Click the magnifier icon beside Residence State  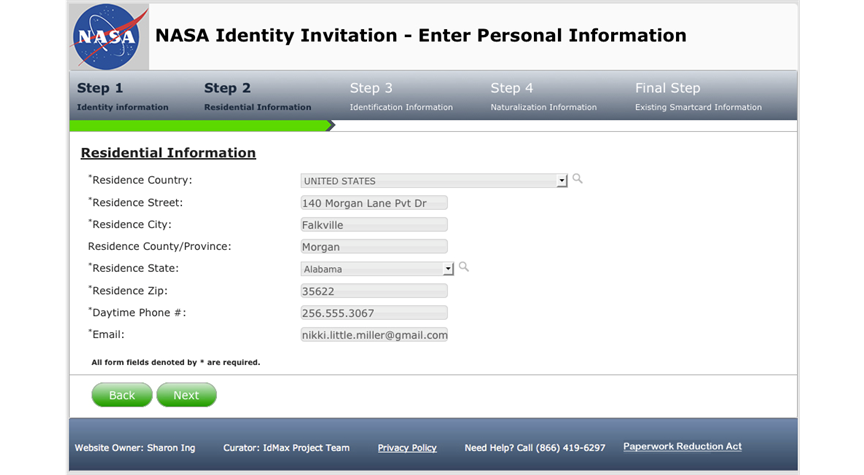463,267
